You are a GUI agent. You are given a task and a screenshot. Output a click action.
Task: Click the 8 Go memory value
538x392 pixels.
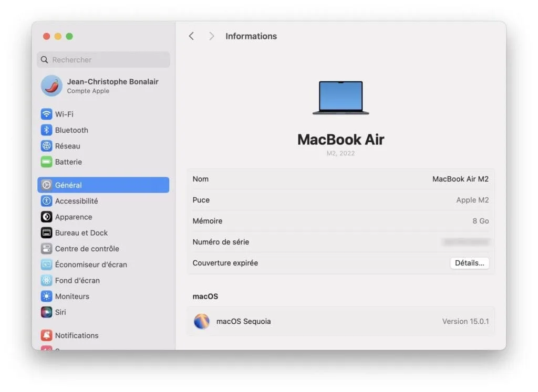click(x=481, y=221)
